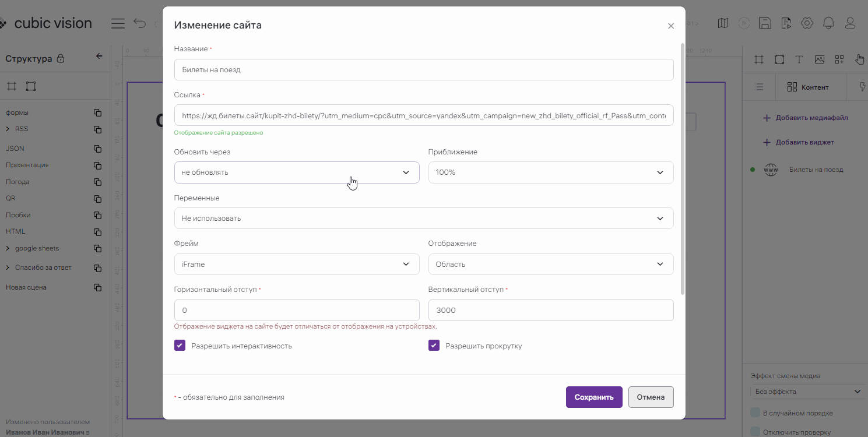Image resolution: width=868 pixels, height=437 pixels.
Task: Switch to the Контент tab
Action: [808, 87]
